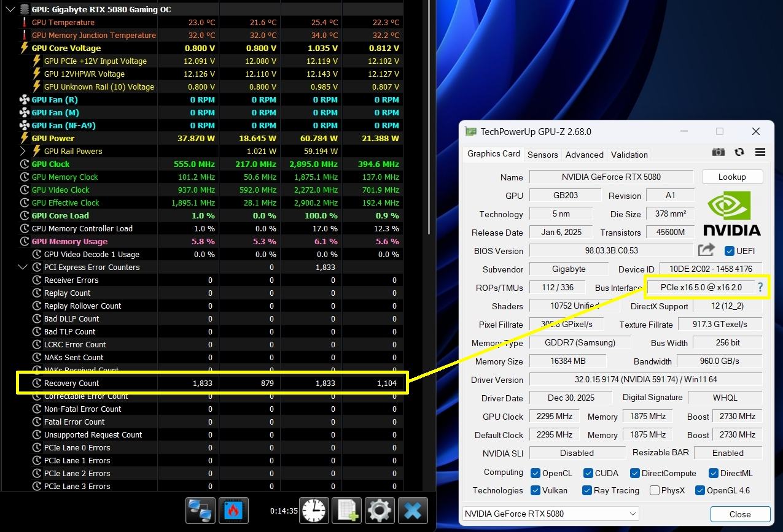Click the BIOS Version field
Image resolution: width=783 pixels, height=532 pixels.
click(x=611, y=250)
